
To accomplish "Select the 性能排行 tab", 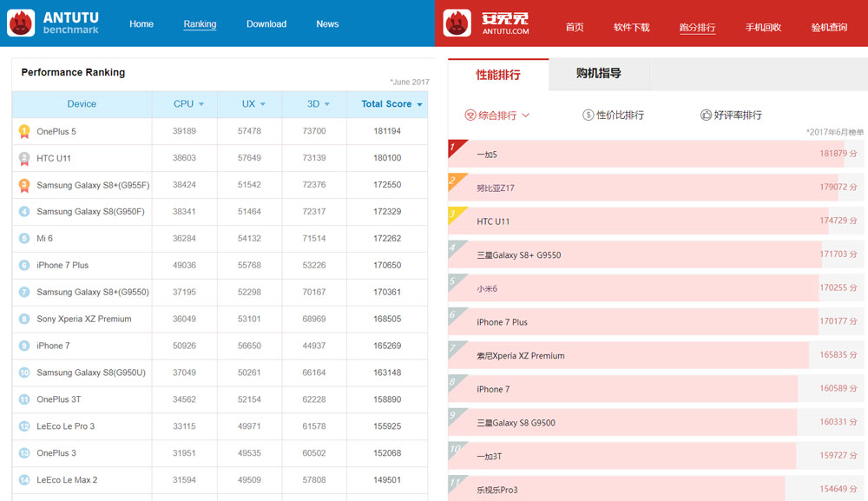I will coord(498,75).
